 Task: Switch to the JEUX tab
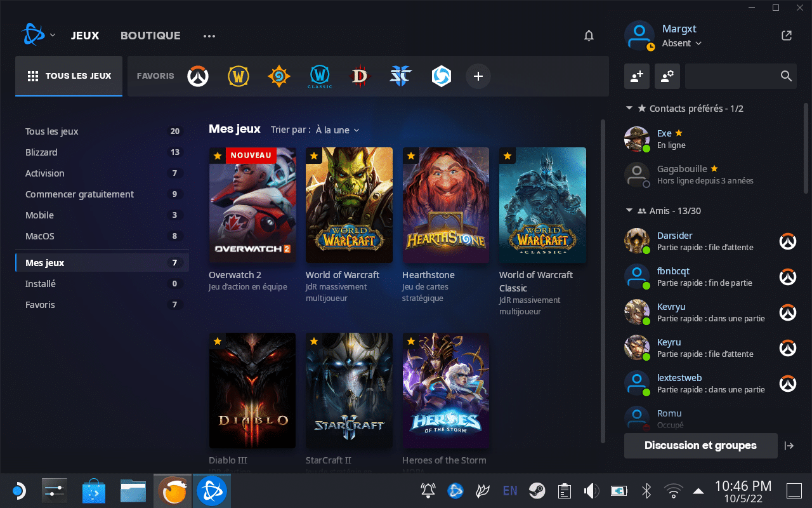point(85,36)
